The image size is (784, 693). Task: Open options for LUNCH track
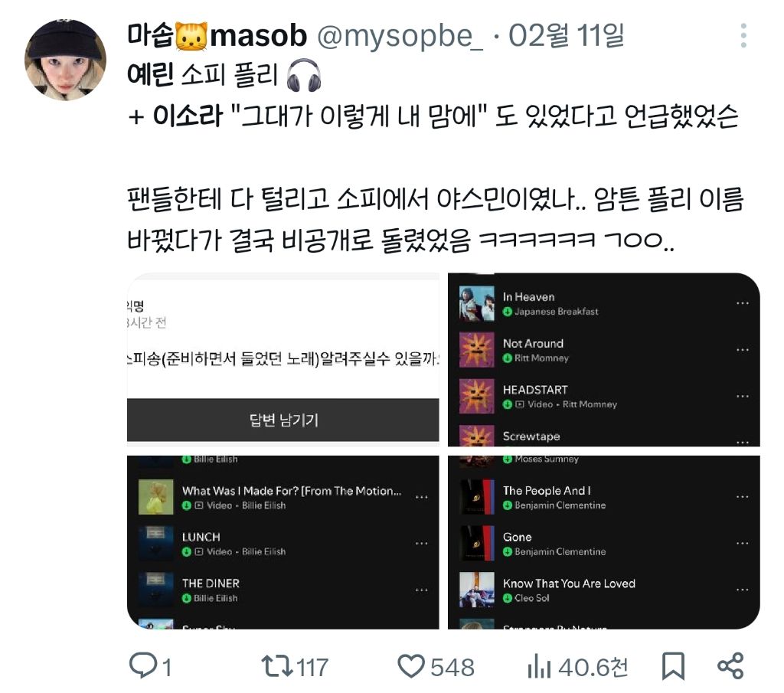[421, 543]
